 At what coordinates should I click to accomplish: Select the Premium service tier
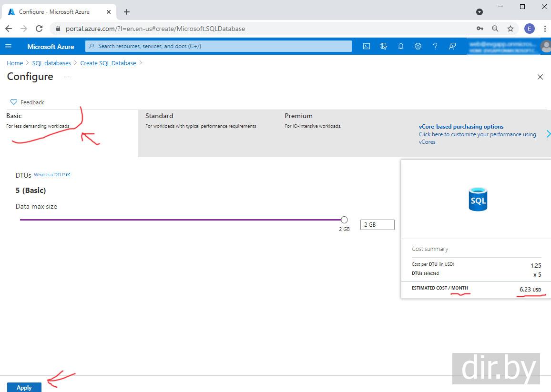point(346,133)
